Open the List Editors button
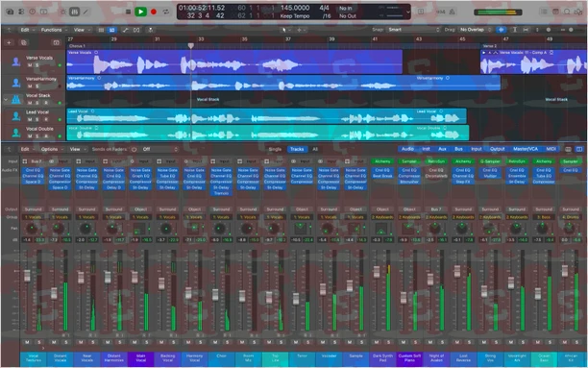The image size is (588, 368). click(x=544, y=12)
